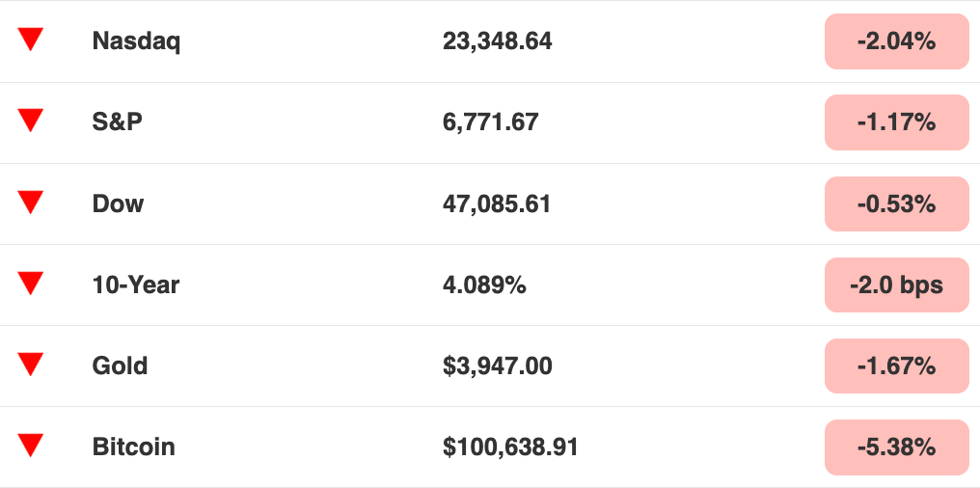
Task: Select the 10-Year yield label
Action: tap(136, 285)
